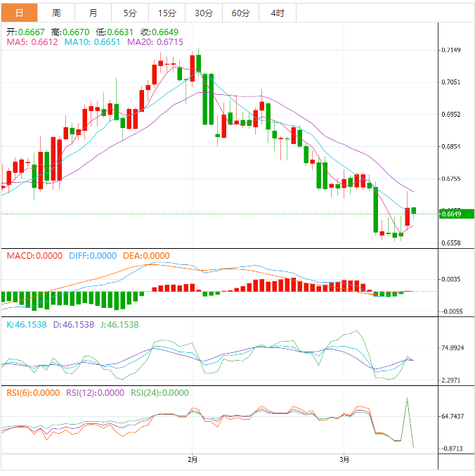Click the MACD value label
The width and height of the screenshot is (475, 476).
tap(34, 256)
